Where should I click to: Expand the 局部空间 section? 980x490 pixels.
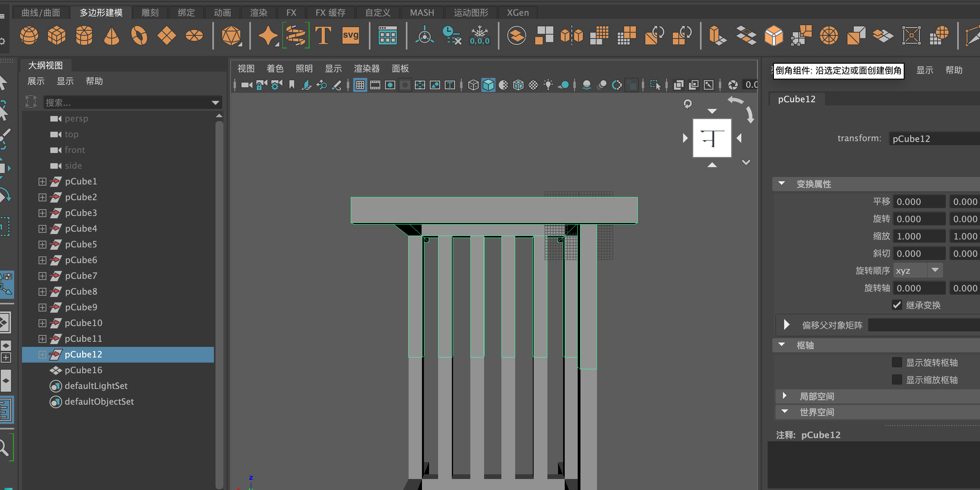785,396
